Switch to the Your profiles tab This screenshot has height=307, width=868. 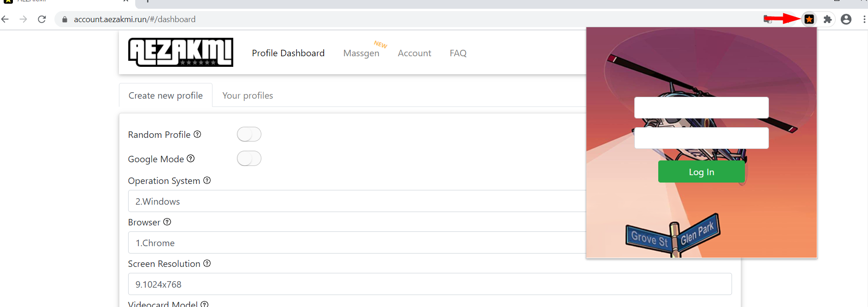248,95
